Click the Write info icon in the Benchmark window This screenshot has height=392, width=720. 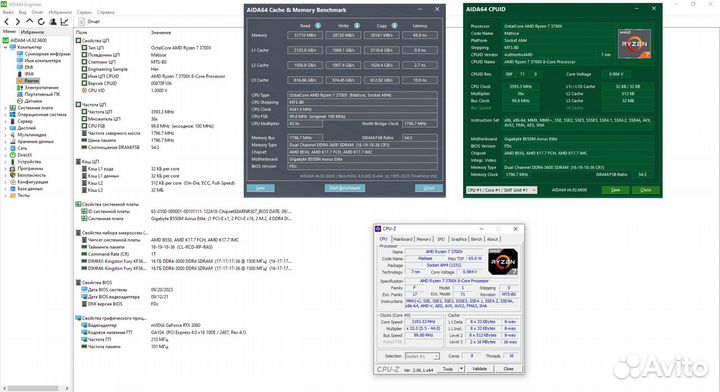(357, 26)
